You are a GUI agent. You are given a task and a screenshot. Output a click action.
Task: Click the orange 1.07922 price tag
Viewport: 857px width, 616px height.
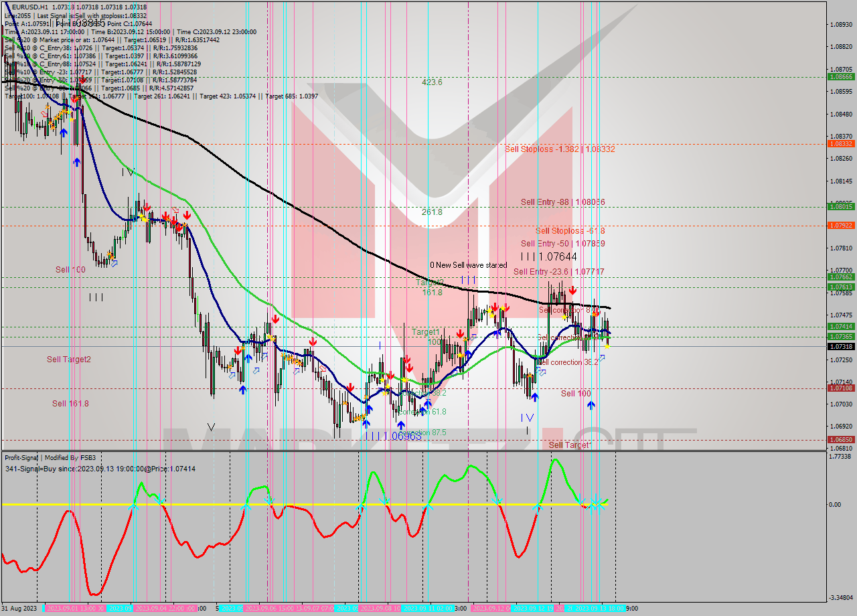coord(841,226)
